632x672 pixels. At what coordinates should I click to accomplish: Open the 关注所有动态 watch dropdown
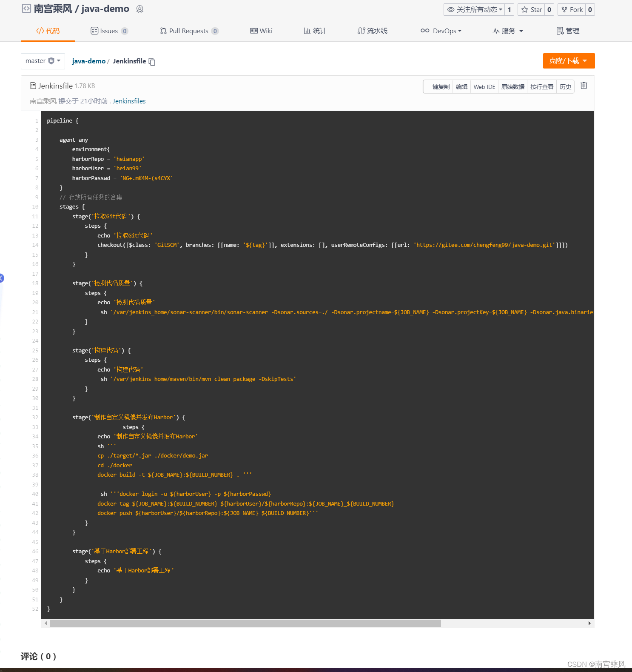click(x=475, y=9)
